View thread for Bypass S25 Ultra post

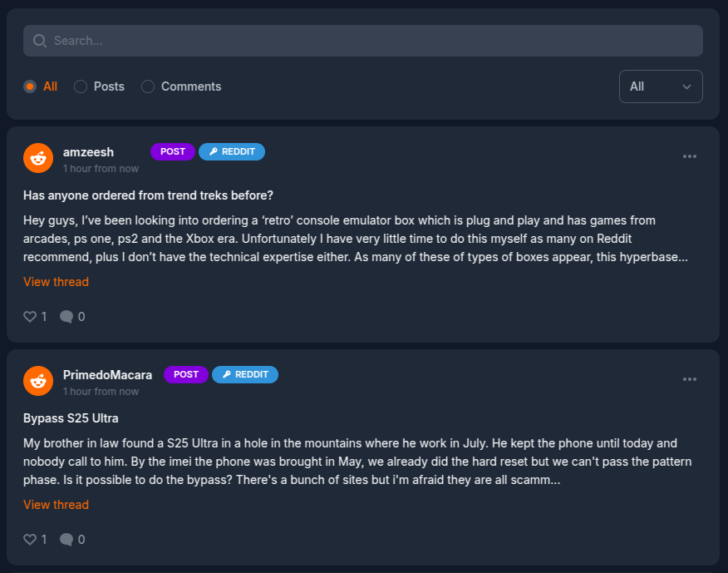tap(56, 505)
